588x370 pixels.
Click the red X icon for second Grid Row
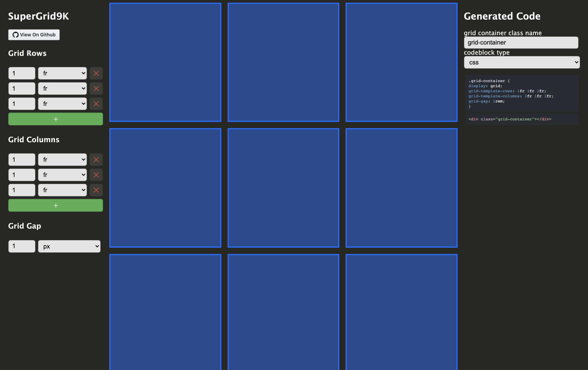(x=96, y=88)
